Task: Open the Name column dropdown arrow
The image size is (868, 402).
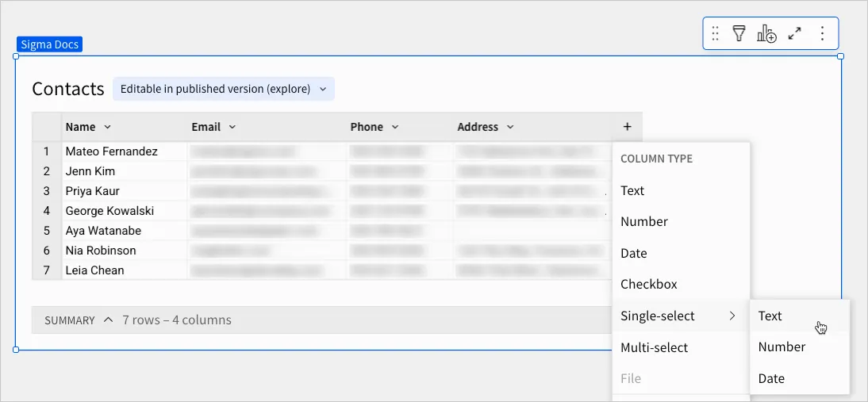Action: click(107, 127)
